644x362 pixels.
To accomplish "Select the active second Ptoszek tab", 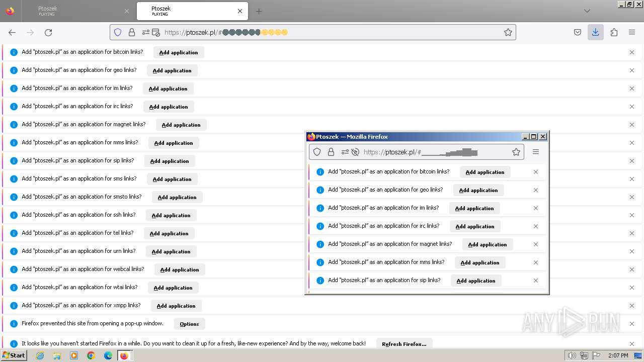I will [x=191, y=11].
